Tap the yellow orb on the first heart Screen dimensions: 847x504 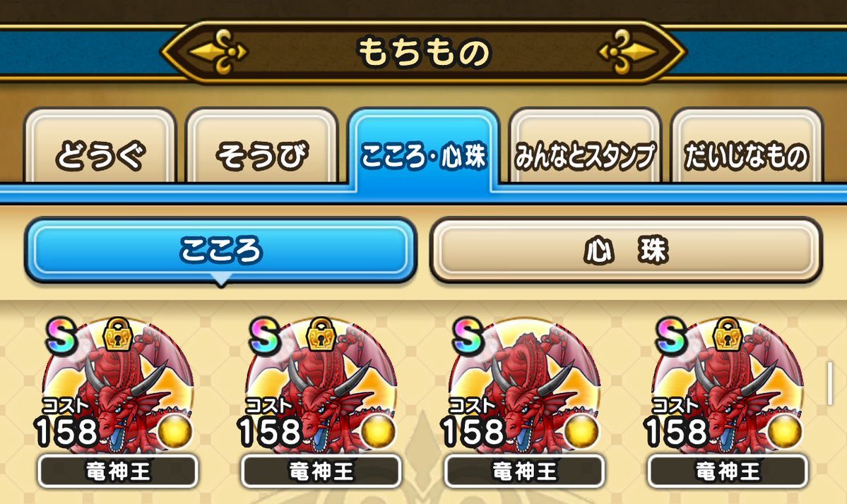click(x=176, y=431)
